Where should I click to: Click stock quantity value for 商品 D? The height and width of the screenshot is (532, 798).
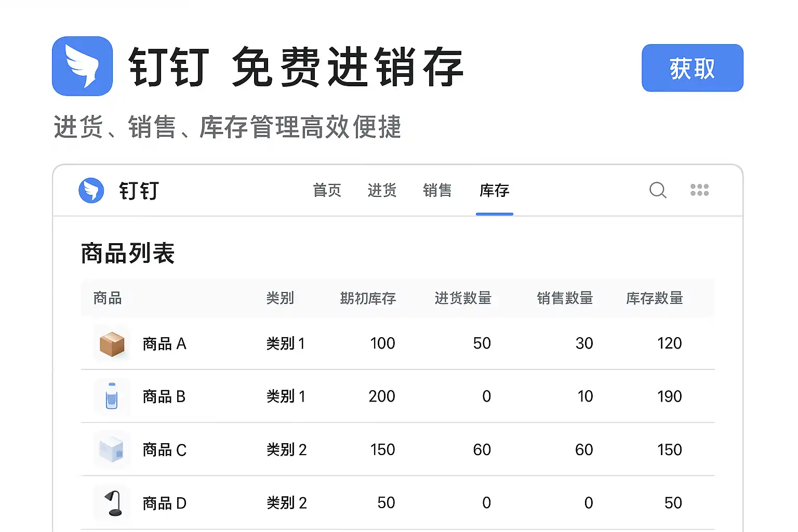(x=673, y=503)
